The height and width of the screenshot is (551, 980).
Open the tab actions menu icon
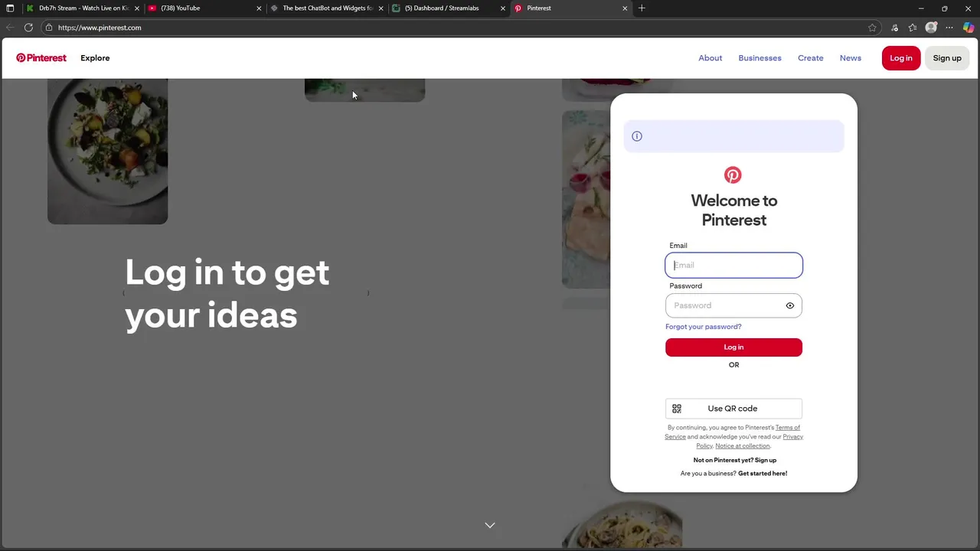[x=10, y=8]
